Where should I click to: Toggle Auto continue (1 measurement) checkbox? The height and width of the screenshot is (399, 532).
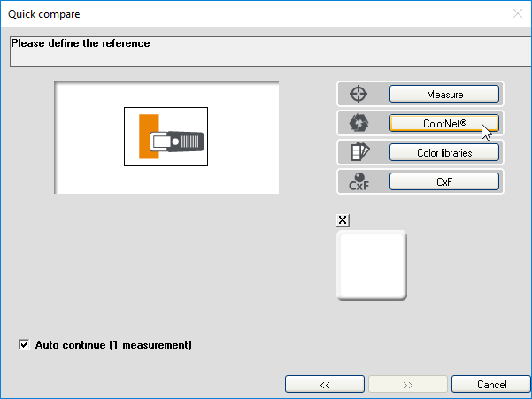click(x=24, y=345)
